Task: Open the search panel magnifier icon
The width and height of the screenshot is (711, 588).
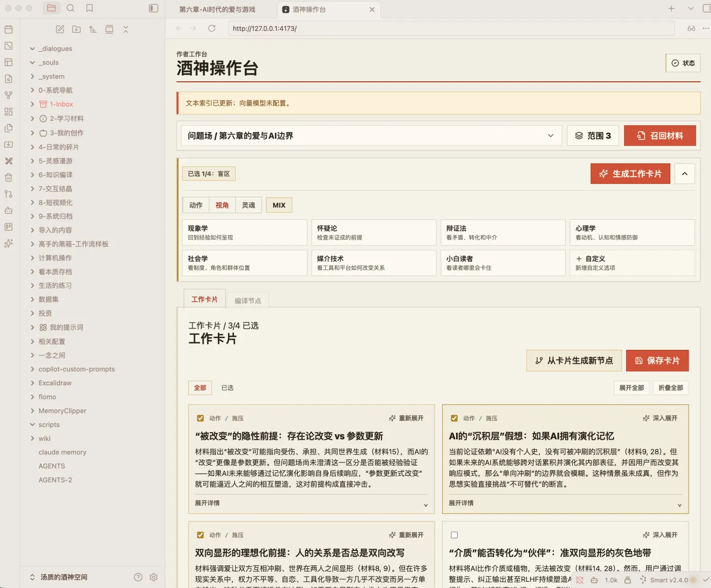Action: [x=71, y=8]
